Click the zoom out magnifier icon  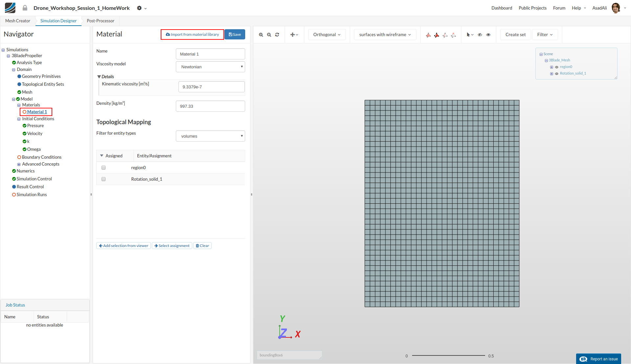click(269, 35)
